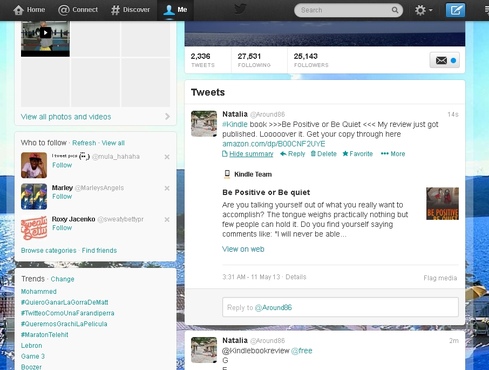Open View all photos and videos
Screen dimensions: 489x370
coord(66,117)
